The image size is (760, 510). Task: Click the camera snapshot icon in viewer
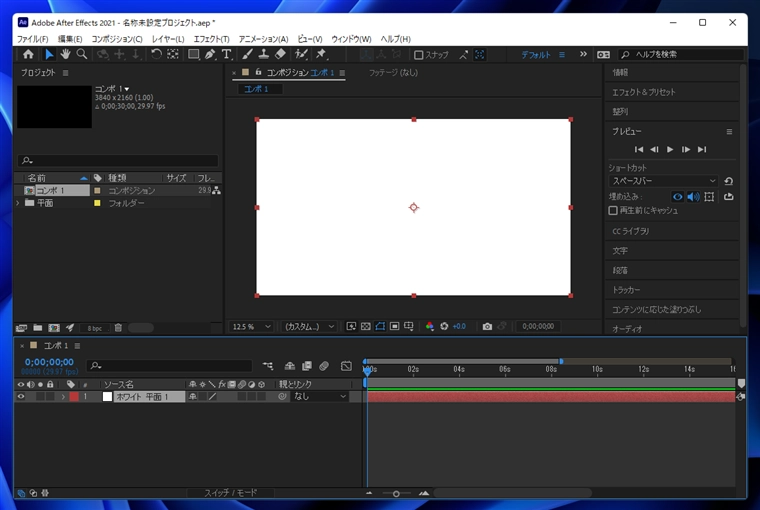487,327
